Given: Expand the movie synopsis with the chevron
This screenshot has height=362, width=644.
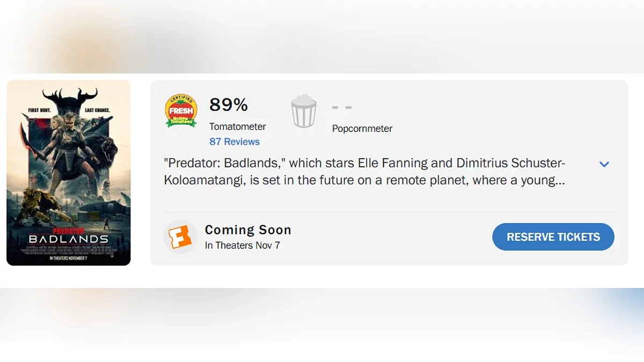Looking at the screenshot, I should [604, 164].
